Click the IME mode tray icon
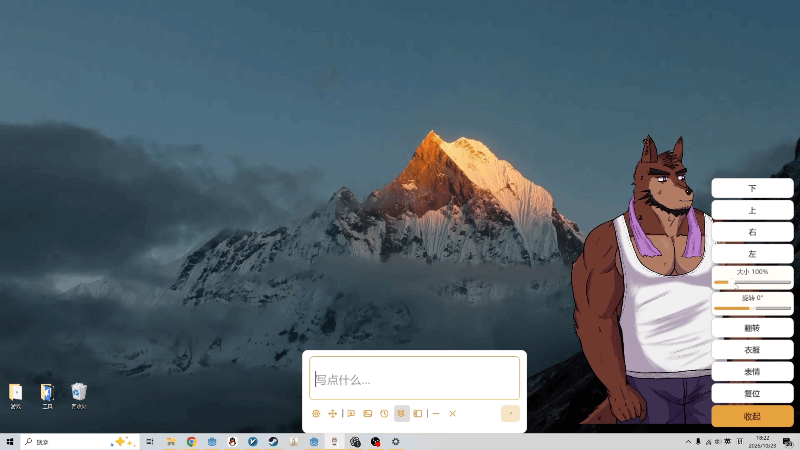 tap(740, 442)
